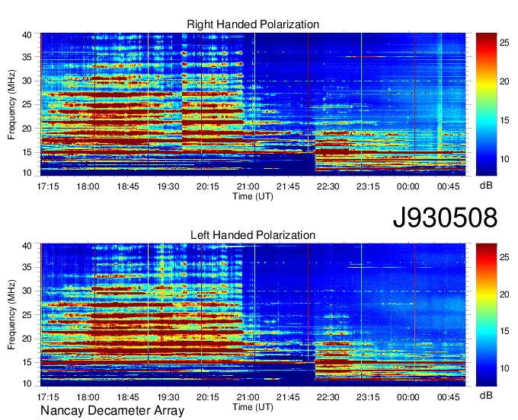Click the "21:45" time tick of Right Handed plot

(288, 186)
